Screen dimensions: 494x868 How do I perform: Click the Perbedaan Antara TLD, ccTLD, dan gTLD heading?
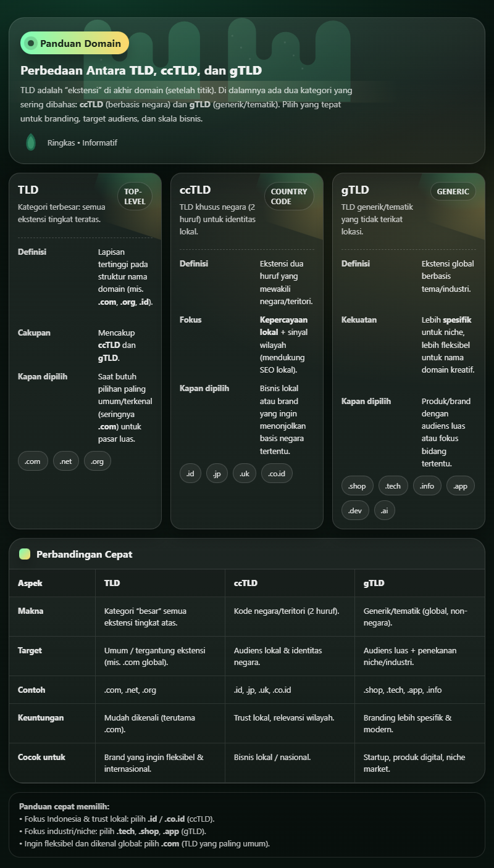141,70
